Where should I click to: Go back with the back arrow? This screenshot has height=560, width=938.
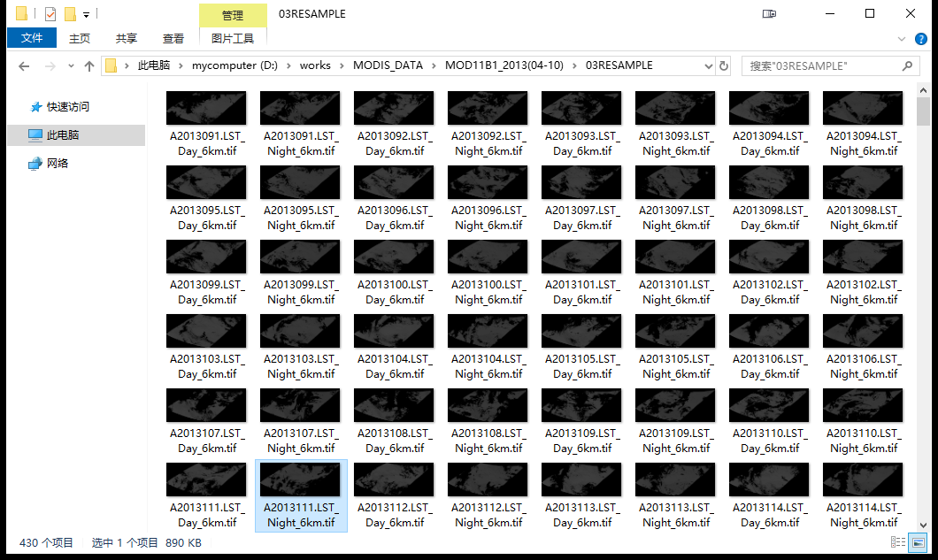click(x=24, y=65)
